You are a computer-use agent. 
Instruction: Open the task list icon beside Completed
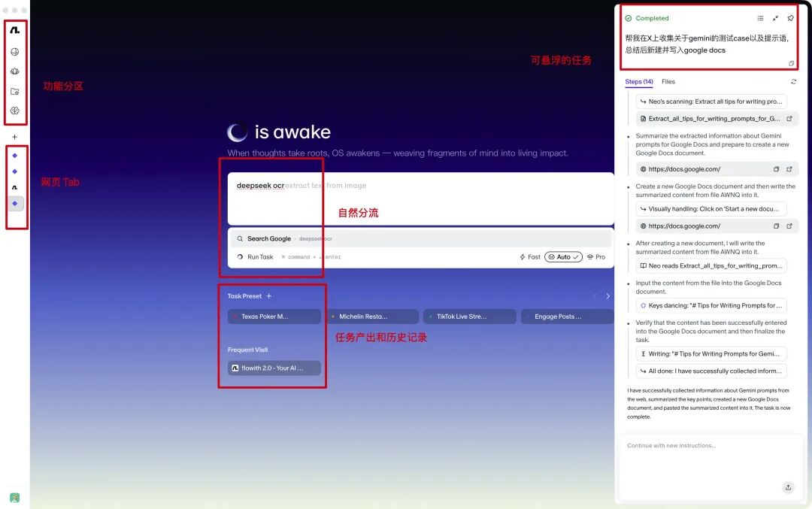tap(760, 18)
